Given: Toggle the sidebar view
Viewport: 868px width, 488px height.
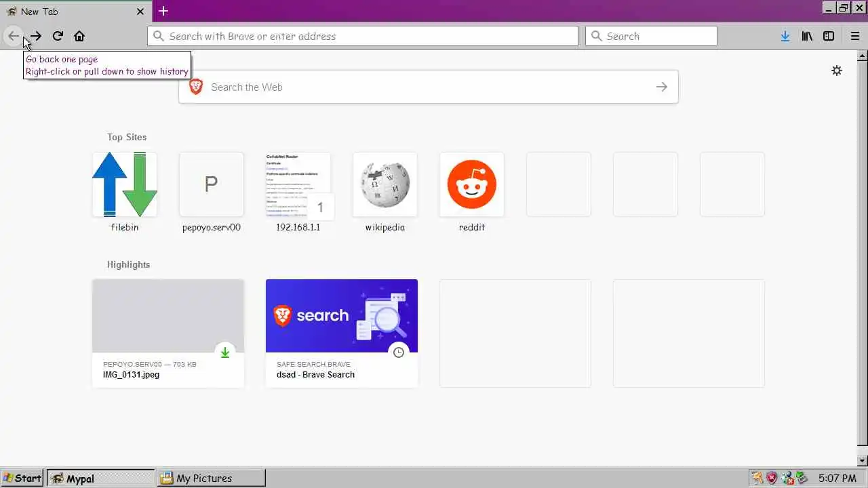Looking at the screenshot, I should point(829,36).
